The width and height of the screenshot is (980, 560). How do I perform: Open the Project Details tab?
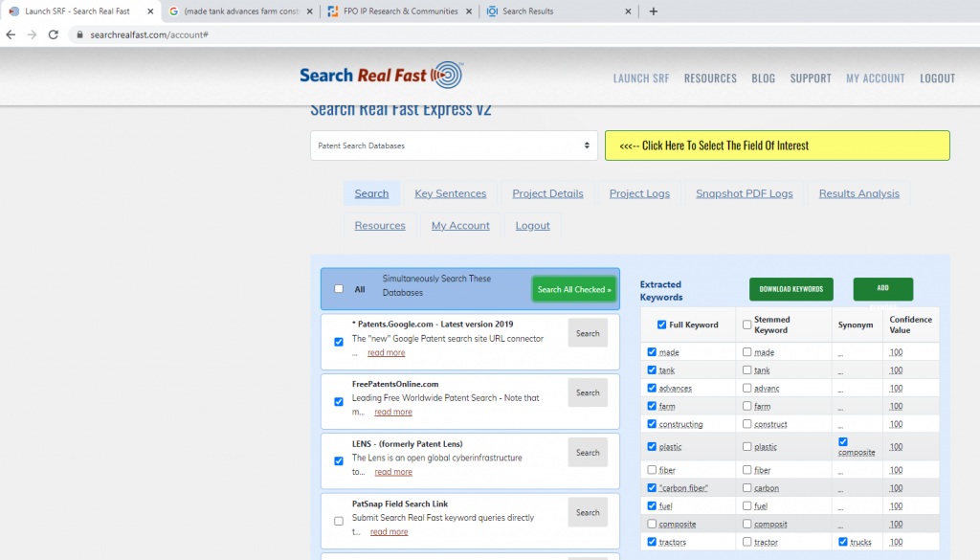(547, 193)
